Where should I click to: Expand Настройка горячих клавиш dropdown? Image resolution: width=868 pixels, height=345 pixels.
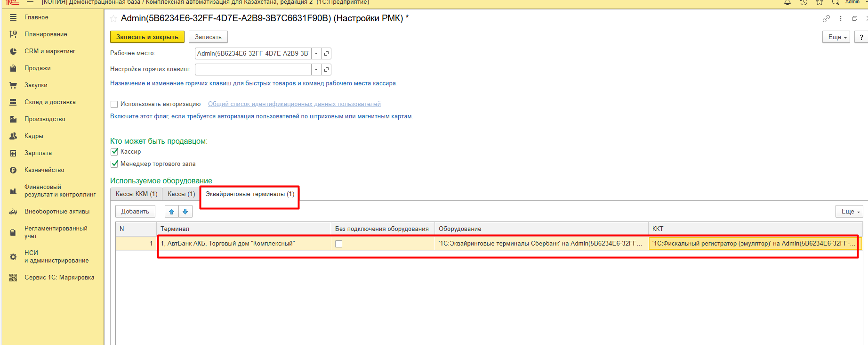pos(316,70)
